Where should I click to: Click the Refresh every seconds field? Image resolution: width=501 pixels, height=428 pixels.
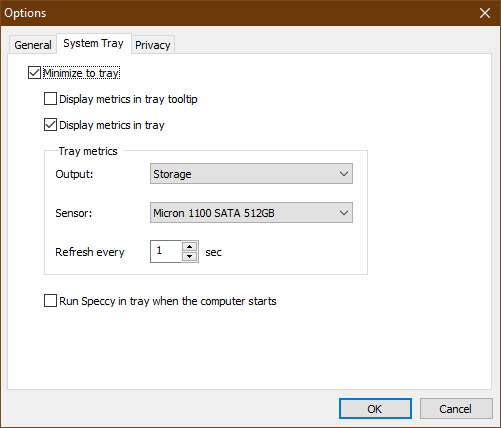coord(166,251)
